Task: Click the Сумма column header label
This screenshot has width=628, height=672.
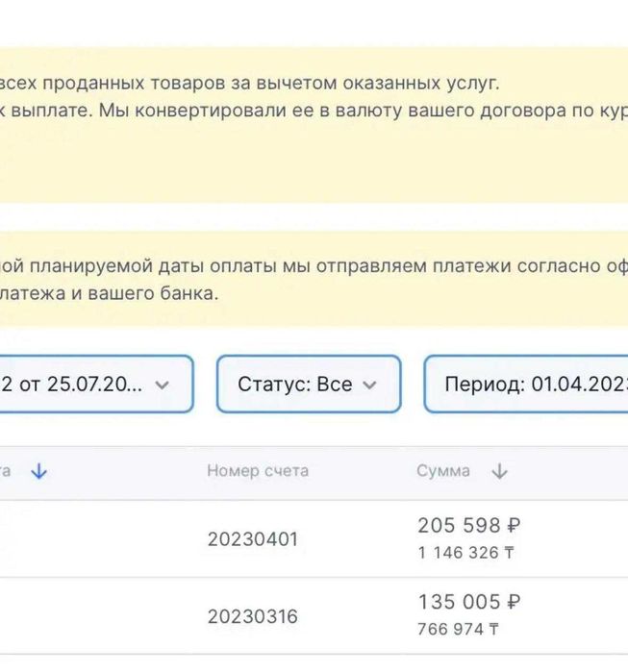Action: click(x=443, y=471)
